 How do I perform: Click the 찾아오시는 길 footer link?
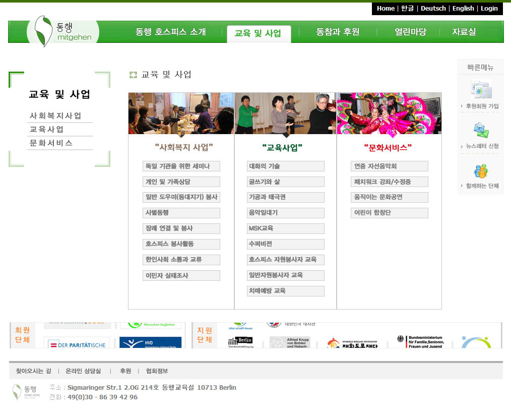coord(34,371)
